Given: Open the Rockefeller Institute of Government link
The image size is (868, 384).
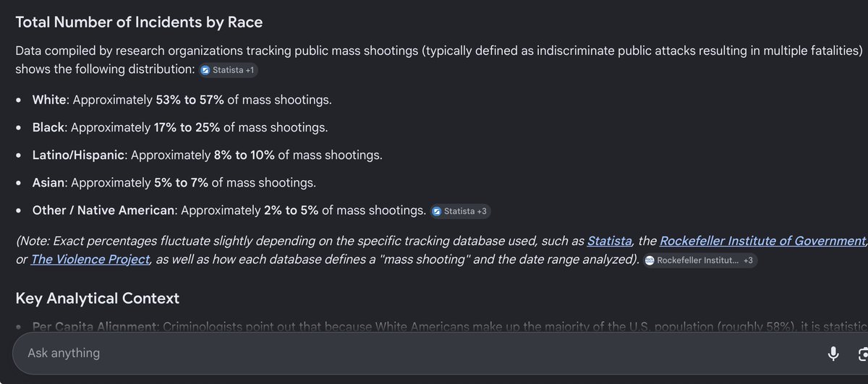Looking at the screenshot, I should (763, 241).
